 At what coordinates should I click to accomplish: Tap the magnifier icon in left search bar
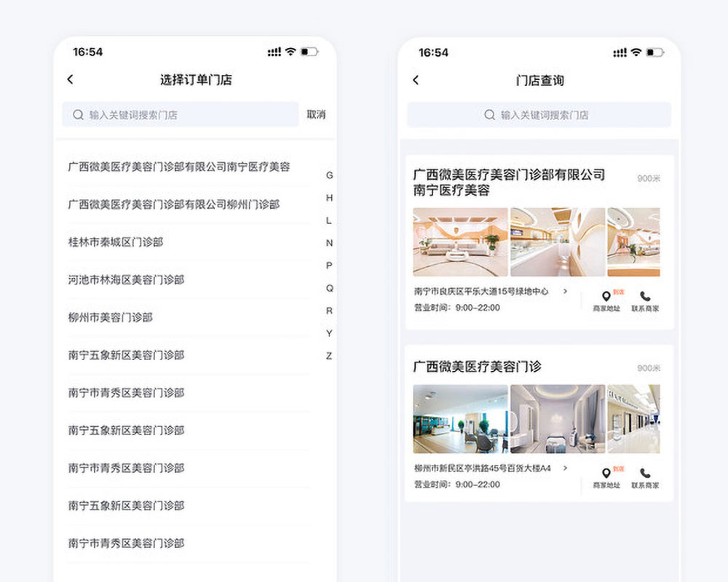(77, 115)
